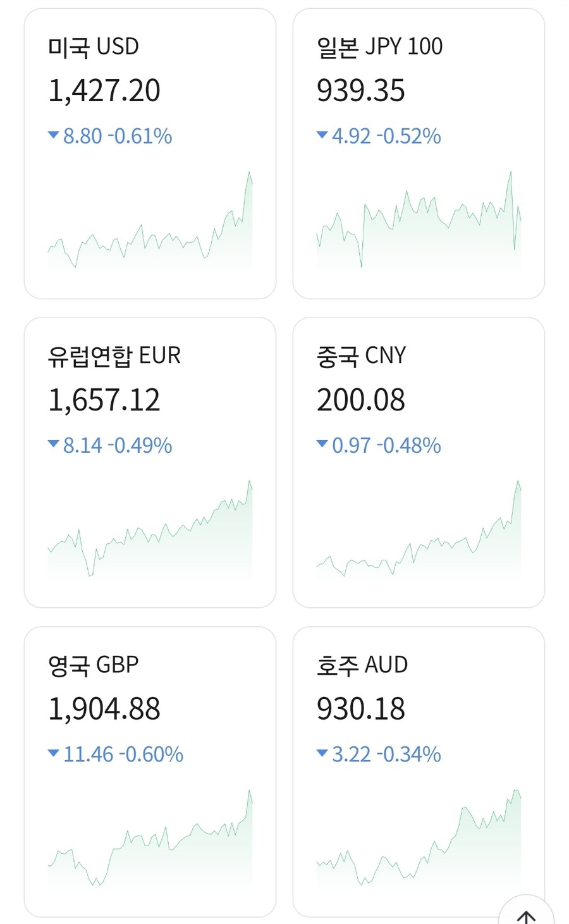The width and height of the screenshot is (569, 924).
Task: Click the EUR down-triangle change indicator
Action: 54,445
